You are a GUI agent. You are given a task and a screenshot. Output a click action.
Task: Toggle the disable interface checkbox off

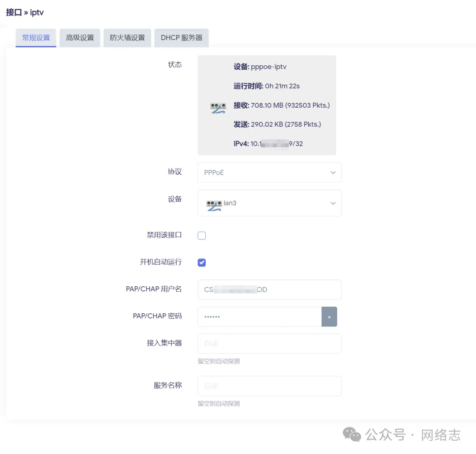(201, 235)
